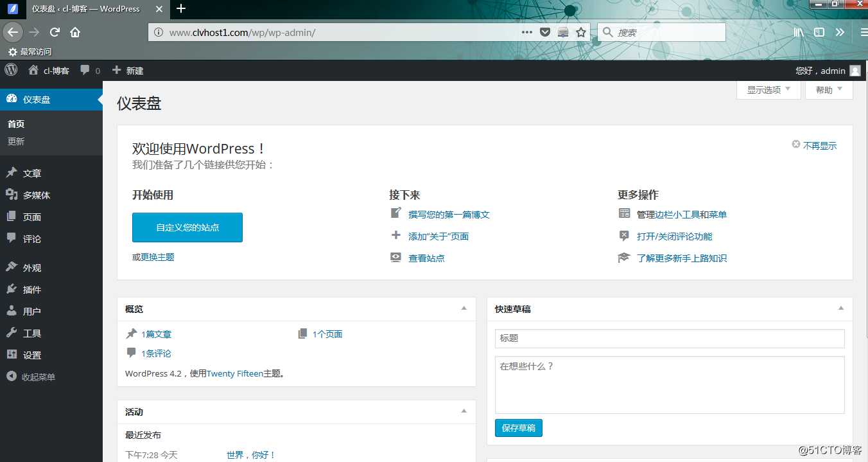Open the WordPress logo menu
Image resolution: width=868 pixels, height=462 pixels.
[11, 70]
